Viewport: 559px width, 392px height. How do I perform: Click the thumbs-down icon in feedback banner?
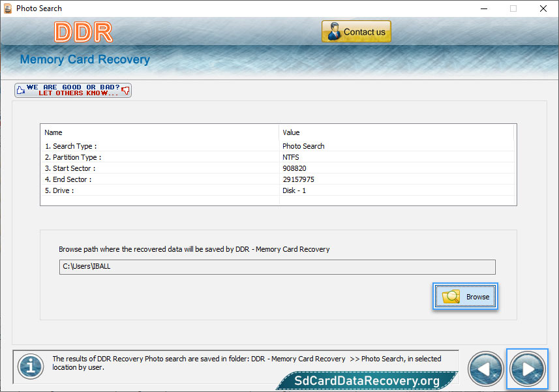(x=125, y=90)
